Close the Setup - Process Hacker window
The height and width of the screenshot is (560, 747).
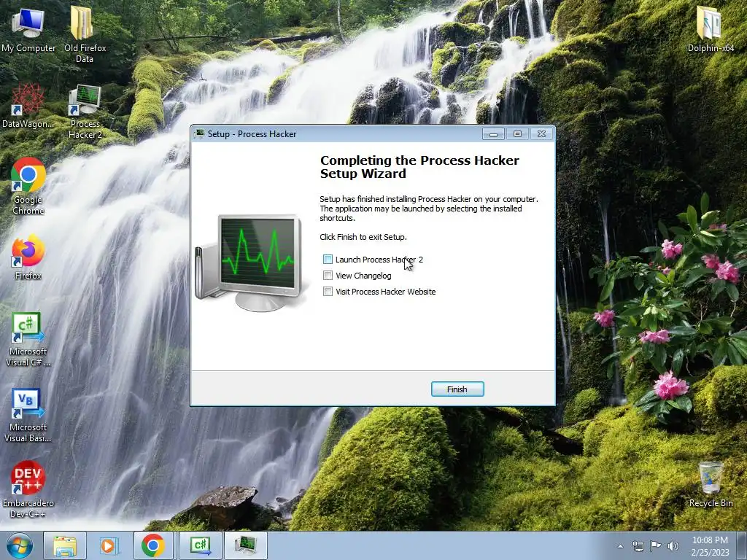pyautogui.click(x=542, y=134)
